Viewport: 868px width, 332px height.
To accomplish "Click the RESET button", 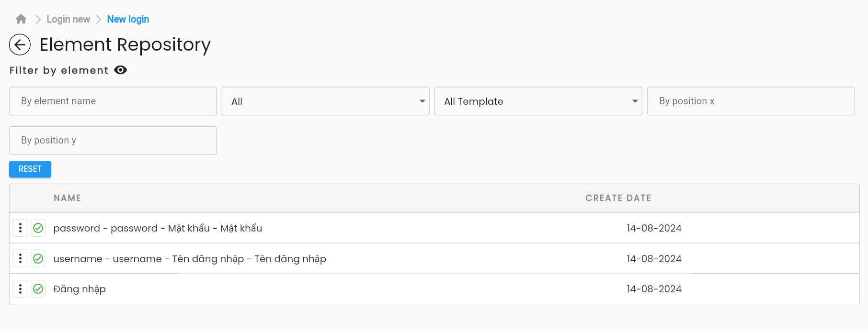I will (30, 169).
